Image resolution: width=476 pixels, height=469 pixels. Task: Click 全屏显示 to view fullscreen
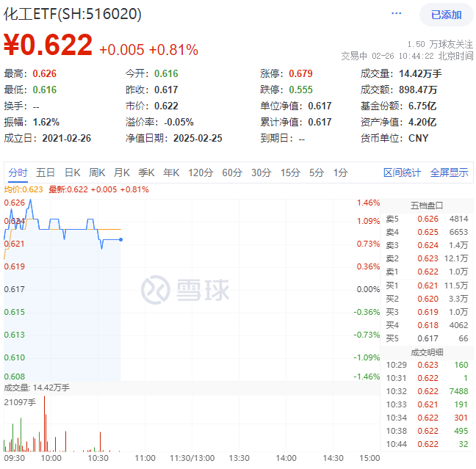[x=449, y=172]
